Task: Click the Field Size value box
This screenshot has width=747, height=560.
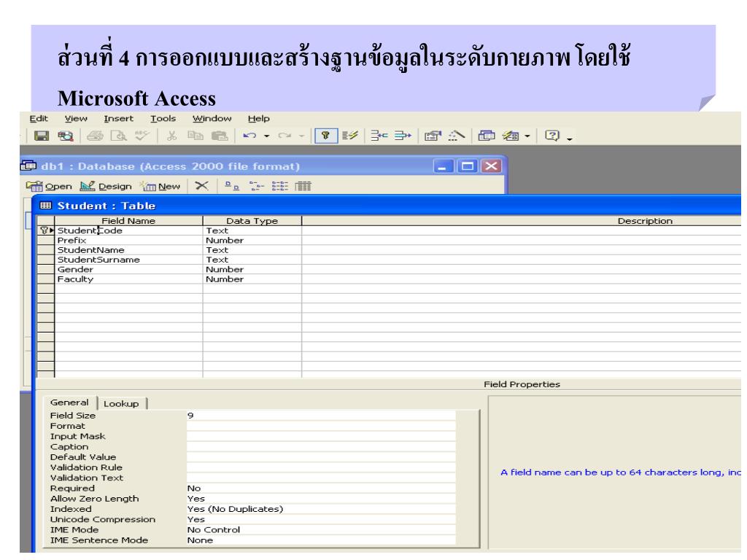Action: click(x=321, y=416)
